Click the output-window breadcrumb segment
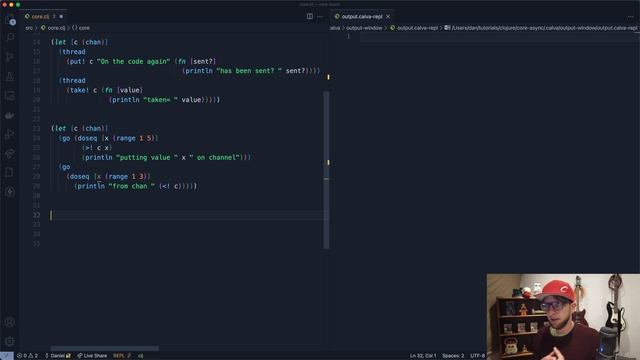Viewport: 640px width, 360px height. (364, 28)
